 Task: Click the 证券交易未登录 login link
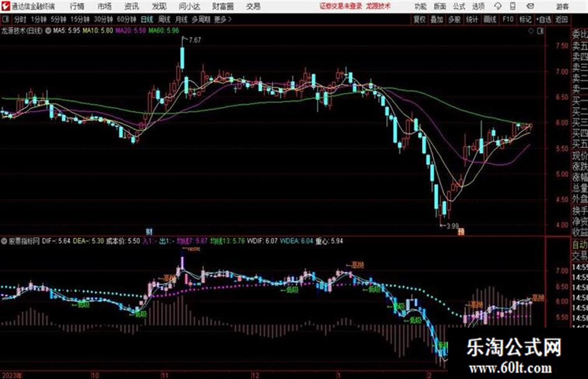(341, 6)
